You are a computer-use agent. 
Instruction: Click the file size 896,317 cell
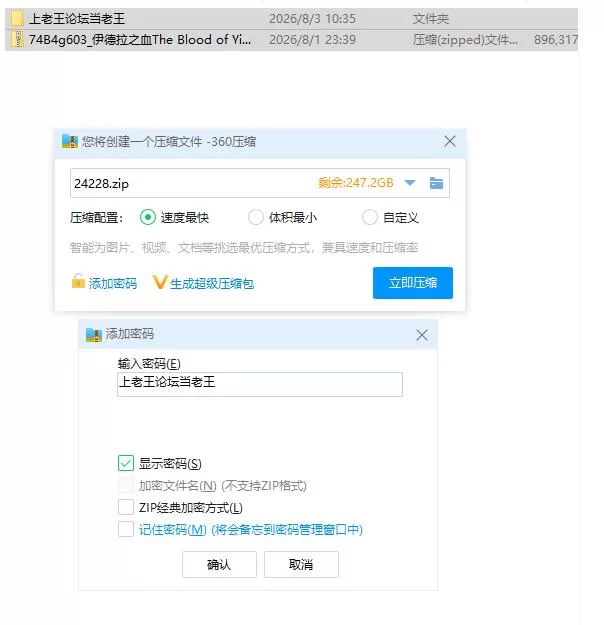point(556,40)
